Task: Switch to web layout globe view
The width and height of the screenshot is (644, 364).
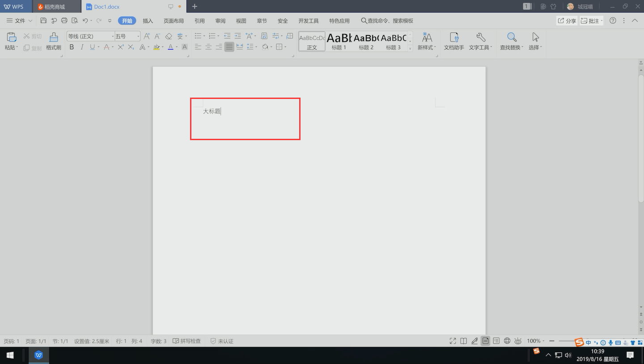Action: coord(507,341)
